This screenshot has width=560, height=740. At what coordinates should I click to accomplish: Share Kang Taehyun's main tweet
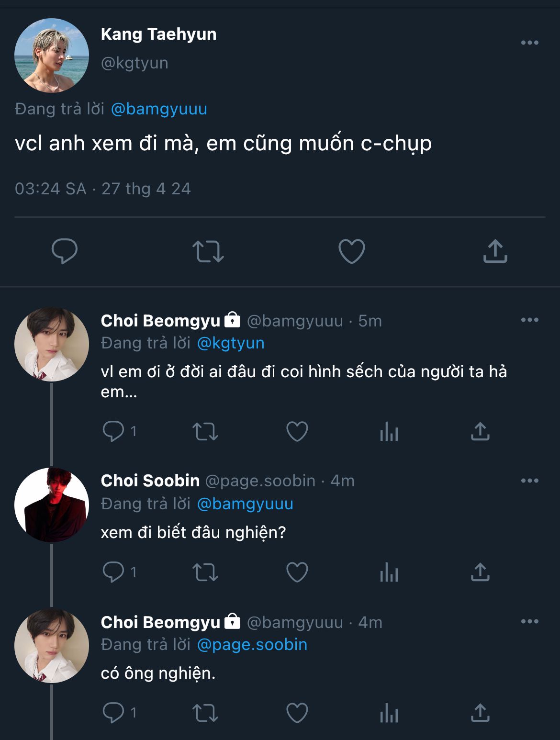(x=495, y=251)
